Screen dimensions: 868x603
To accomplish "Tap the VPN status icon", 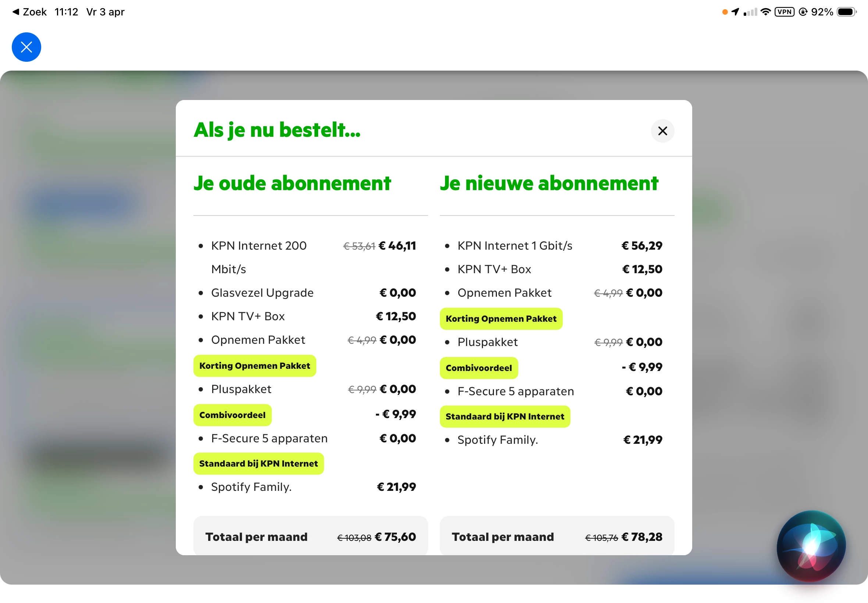I will [x=784, y=12].
